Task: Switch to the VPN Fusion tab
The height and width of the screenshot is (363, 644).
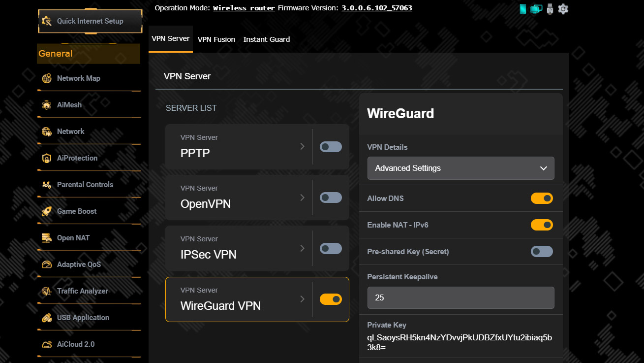Action: [x=216, y=39]
